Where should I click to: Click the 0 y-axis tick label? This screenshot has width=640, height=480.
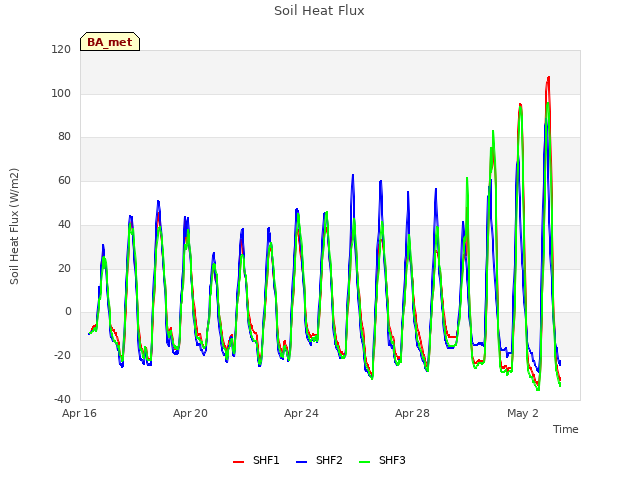68,312
